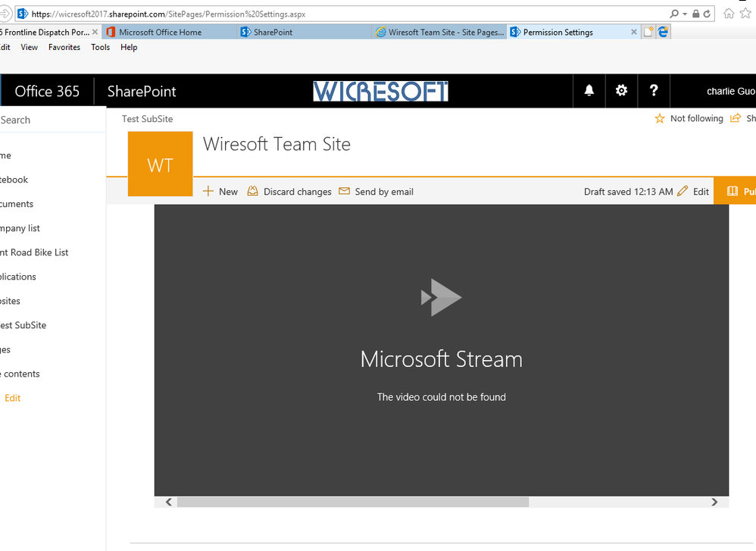This screenshot has width=756, height=551.
Task: Switch to Wiresoft Team Site - Site Pages tab
Action: click(439, 33)
